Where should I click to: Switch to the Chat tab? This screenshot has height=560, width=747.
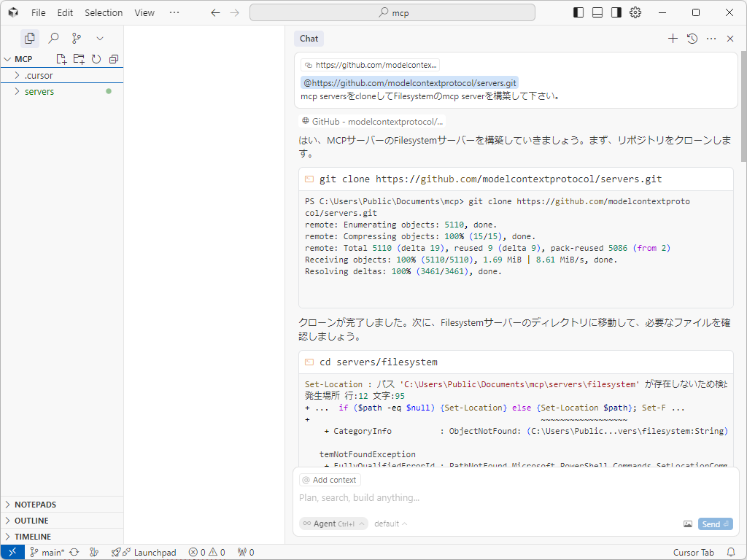[309, 39]
